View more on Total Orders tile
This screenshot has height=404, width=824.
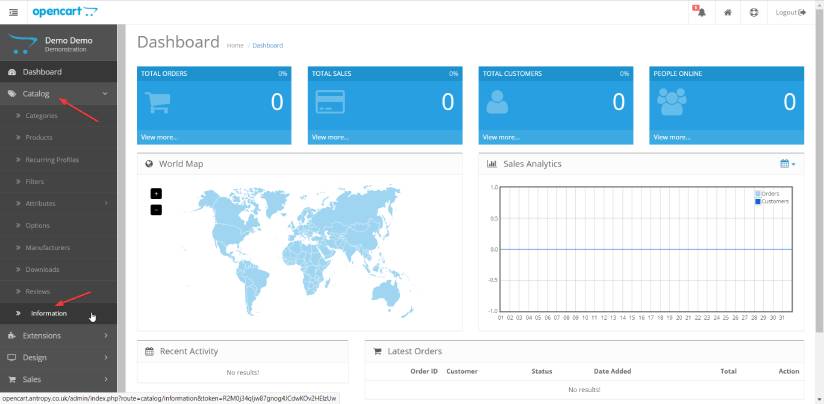pos(160,137)
